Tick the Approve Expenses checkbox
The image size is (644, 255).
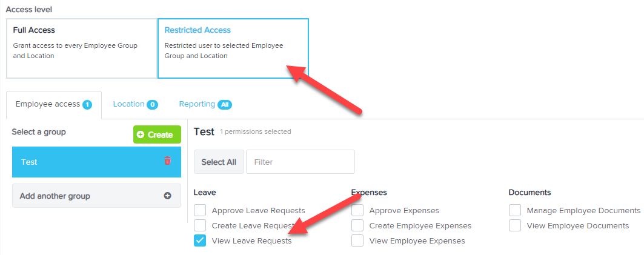click(x=357, y=211)
